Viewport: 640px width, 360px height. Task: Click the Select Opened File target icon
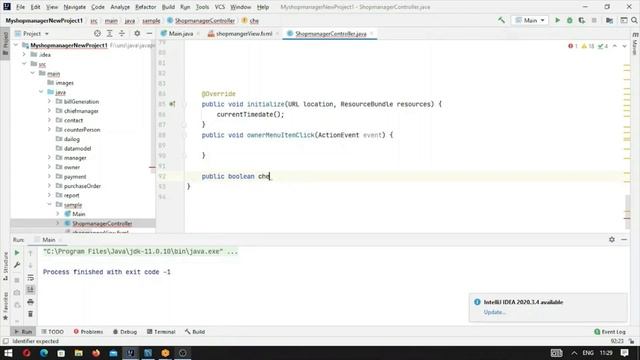tap(97, 33)
